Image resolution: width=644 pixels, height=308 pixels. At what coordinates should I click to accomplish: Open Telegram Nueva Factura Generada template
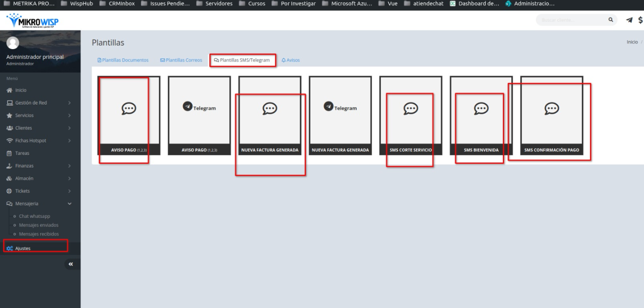[x=340, y=116]
